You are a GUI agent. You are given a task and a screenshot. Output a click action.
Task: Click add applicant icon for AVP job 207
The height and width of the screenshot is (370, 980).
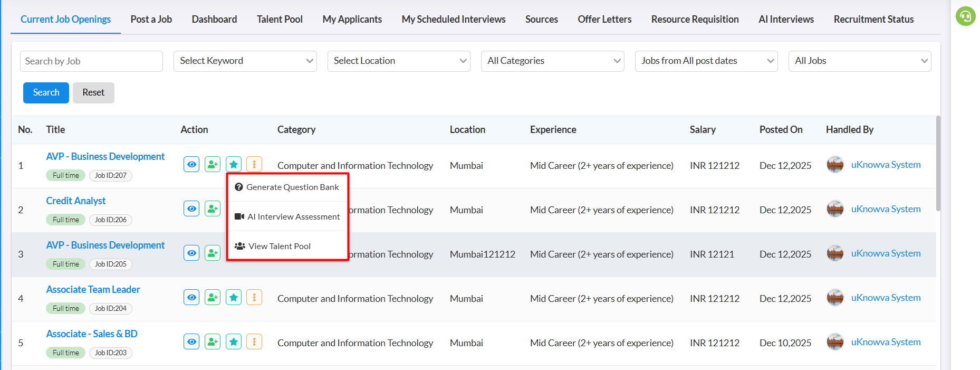click(x=213, y=165)
